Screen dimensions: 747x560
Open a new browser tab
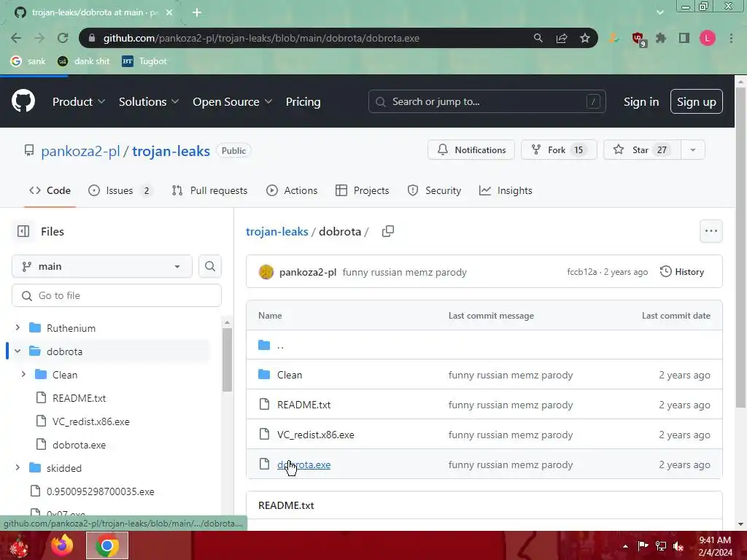click(x=197, y=12)
